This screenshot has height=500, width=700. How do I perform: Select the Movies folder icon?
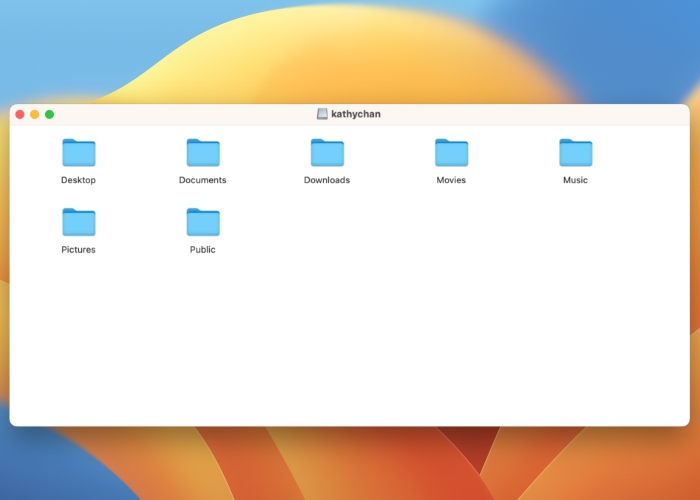pos(451,152)
